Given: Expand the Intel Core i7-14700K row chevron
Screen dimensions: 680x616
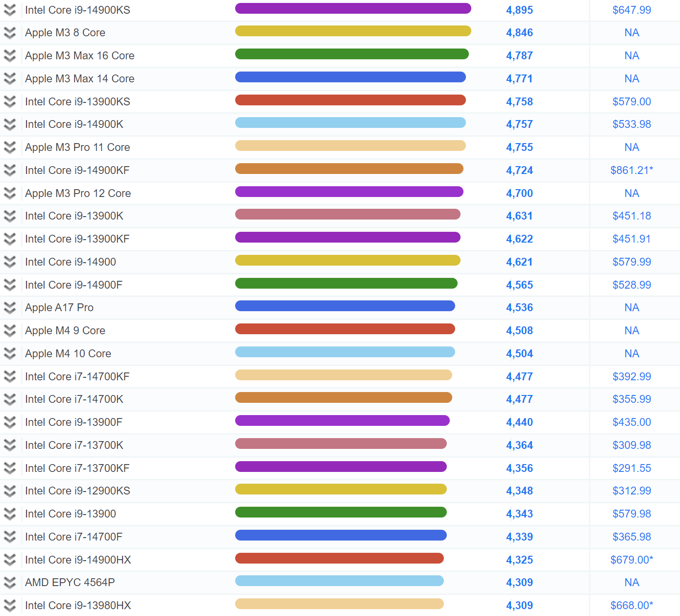Looking at the screenshot, I should pos(10,399).
